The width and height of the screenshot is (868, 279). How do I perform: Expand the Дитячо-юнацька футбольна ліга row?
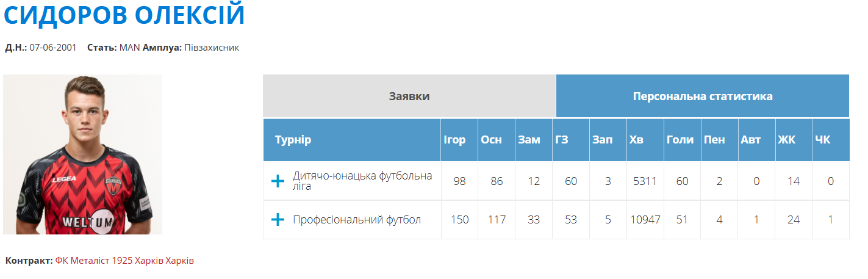[x=278, y=181]
